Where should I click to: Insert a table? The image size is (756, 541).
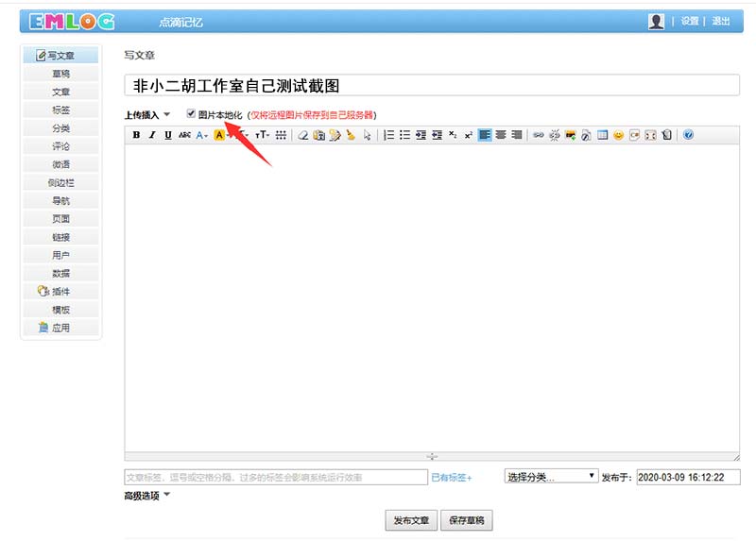point(602,135)
